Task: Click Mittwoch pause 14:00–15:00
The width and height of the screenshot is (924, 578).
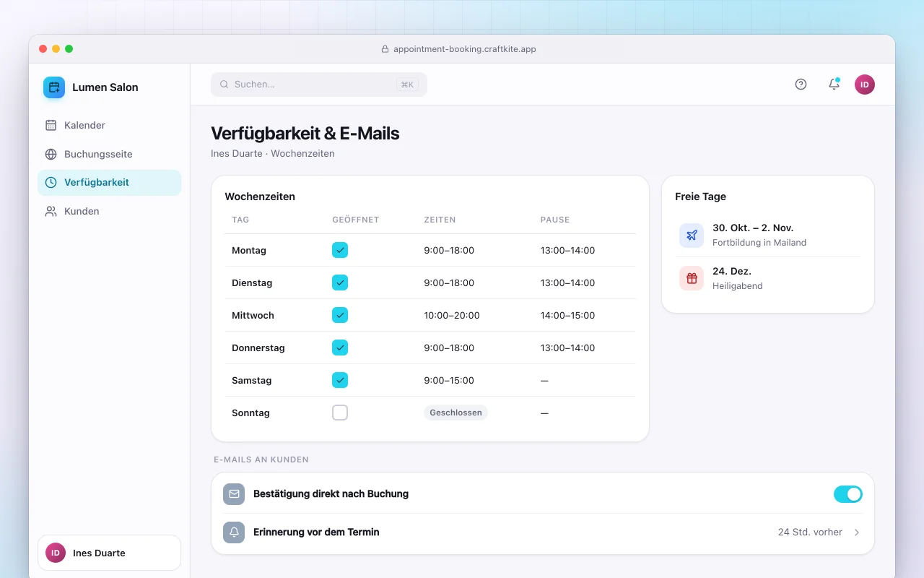Action: [x=568, y=316]
